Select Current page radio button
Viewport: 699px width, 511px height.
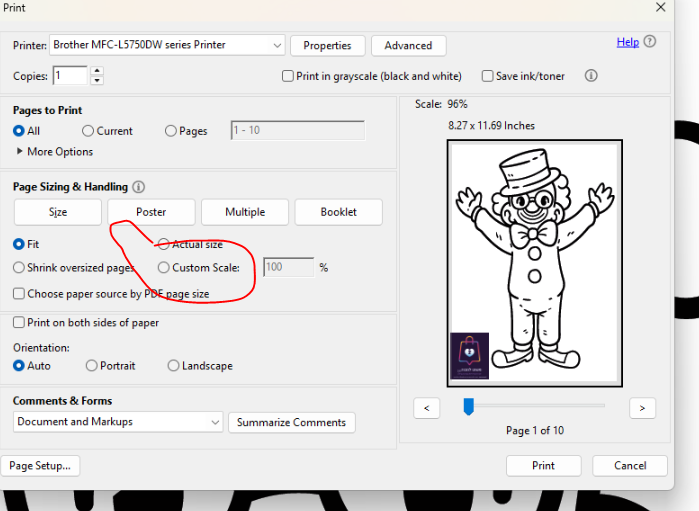(88, 131)
